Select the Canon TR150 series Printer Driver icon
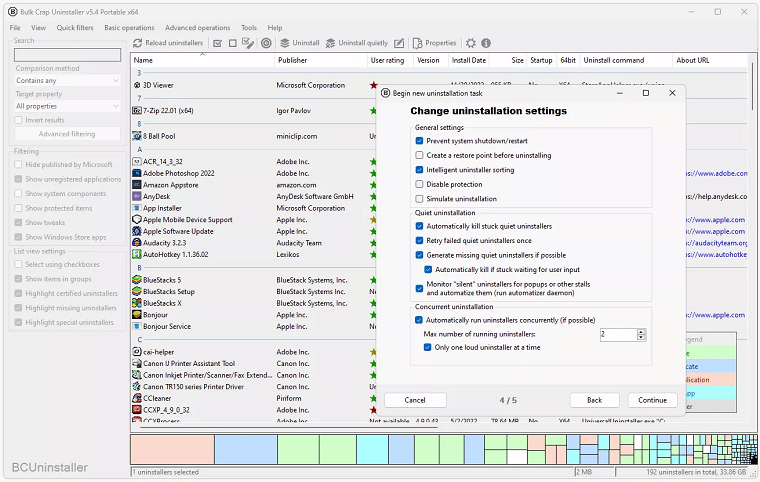 [x=137, y=386]
